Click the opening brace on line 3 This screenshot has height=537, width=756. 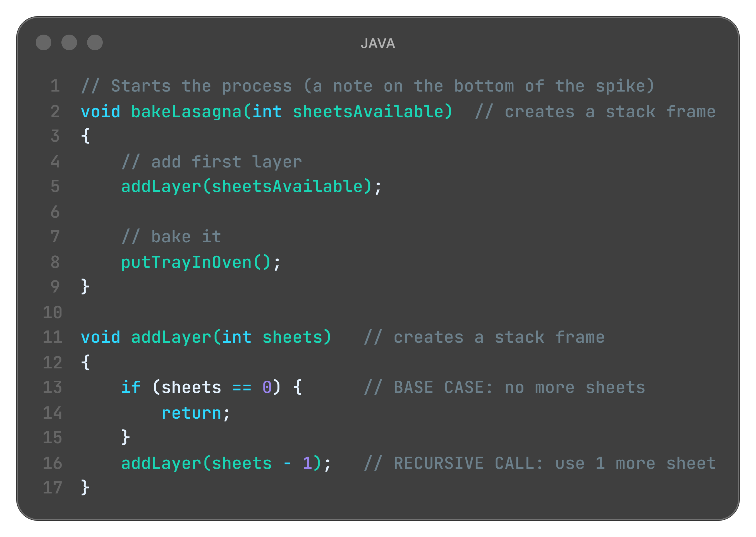click(x=85, y=136)
